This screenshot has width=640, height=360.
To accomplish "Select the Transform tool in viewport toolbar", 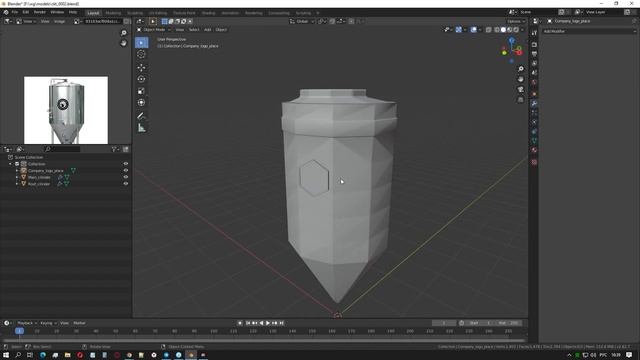I will 141,102.
